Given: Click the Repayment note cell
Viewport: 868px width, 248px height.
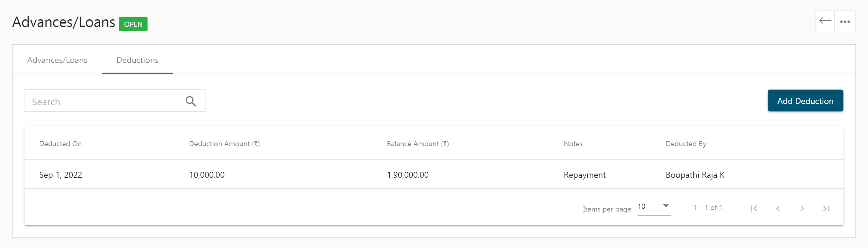Looking at the screenshot, I should [584, 175].
